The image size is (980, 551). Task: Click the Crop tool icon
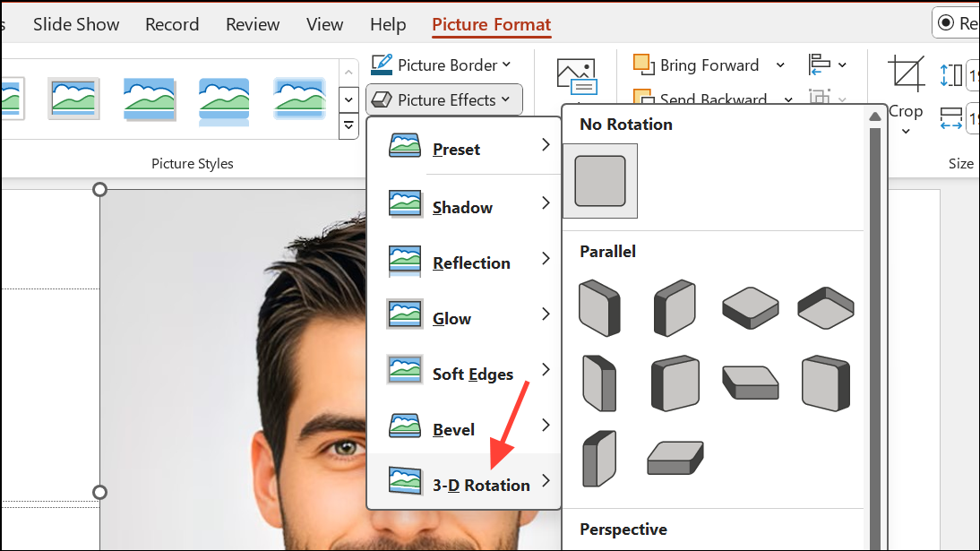[x=906, y=73]
